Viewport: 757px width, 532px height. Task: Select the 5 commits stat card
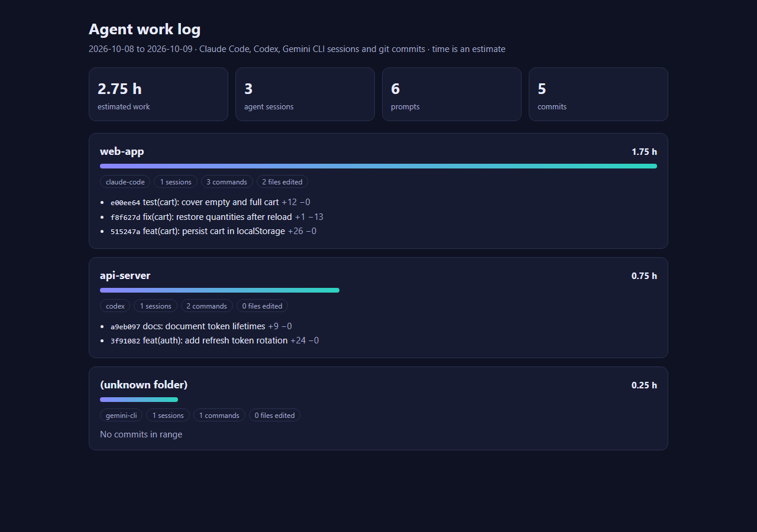(x=599, y=94)
